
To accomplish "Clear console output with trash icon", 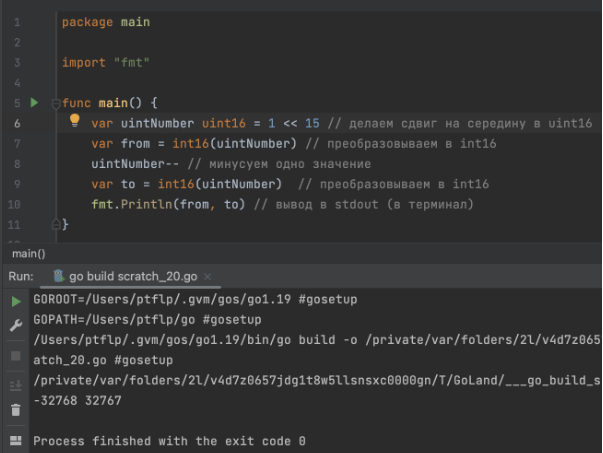I will click(x=15, y=410).
